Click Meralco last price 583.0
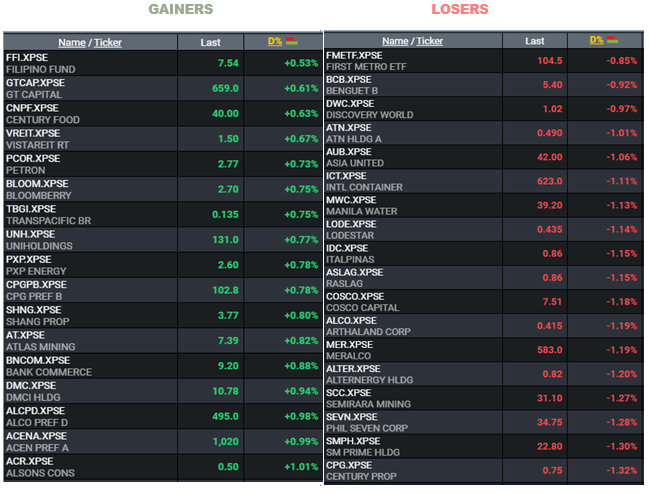 point(550,350)
